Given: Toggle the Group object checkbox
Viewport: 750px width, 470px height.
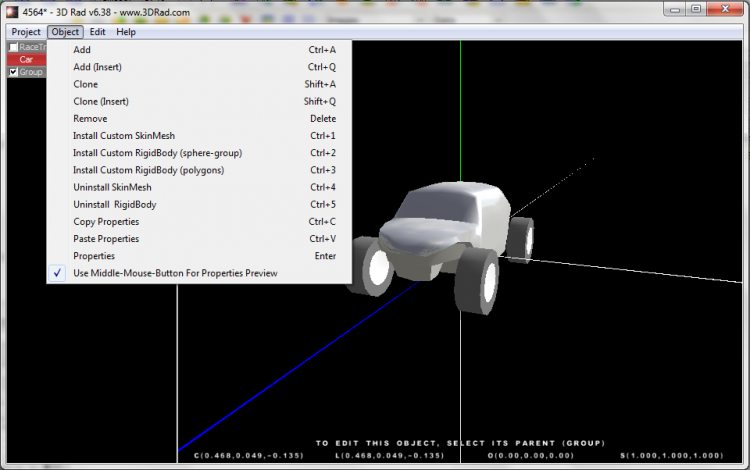Looking at the screenshot, I should 13,72.
